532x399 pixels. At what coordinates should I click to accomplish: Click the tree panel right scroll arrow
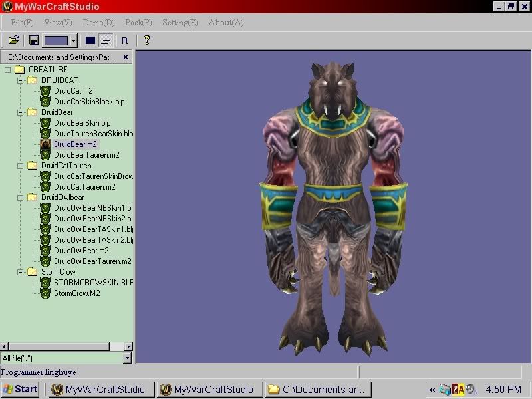click(x=128, y=346)
